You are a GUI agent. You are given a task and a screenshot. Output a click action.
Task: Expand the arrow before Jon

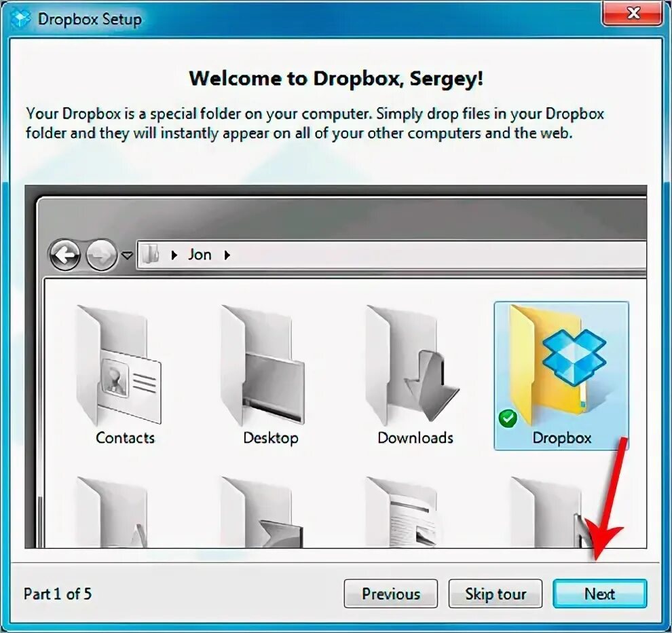coord(174,255)
